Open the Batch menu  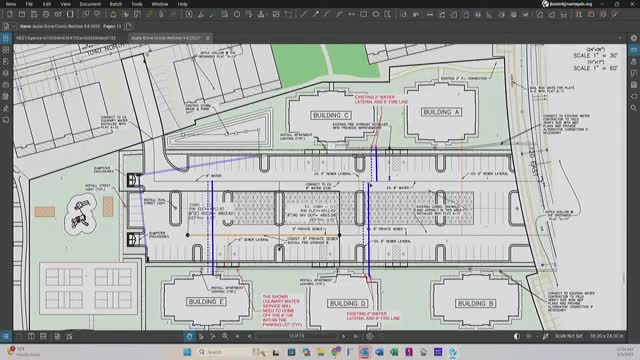[x=116, y=4]
